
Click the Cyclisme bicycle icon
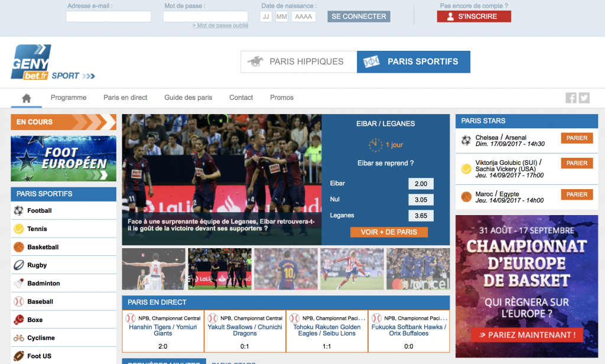[18, 338]
